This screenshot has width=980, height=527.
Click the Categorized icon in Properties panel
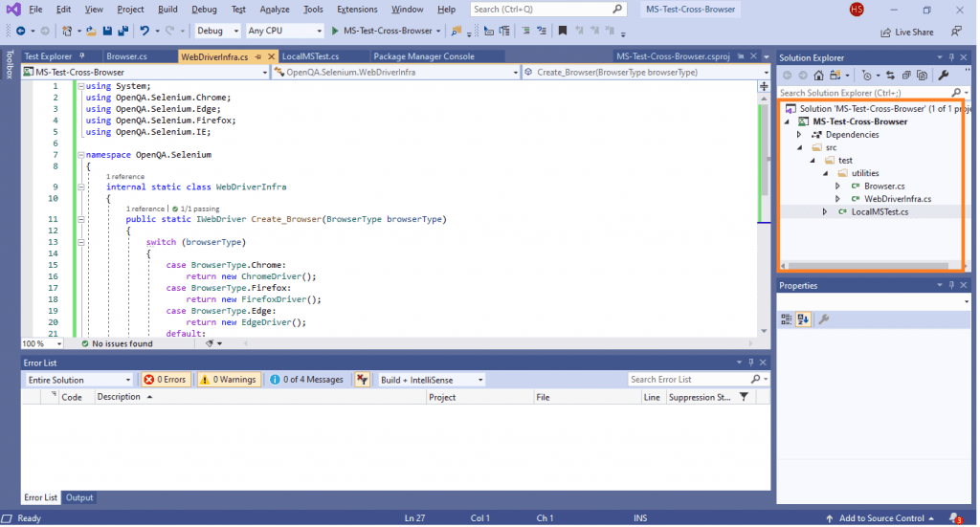pyautogui.click(x=787, y=319)
